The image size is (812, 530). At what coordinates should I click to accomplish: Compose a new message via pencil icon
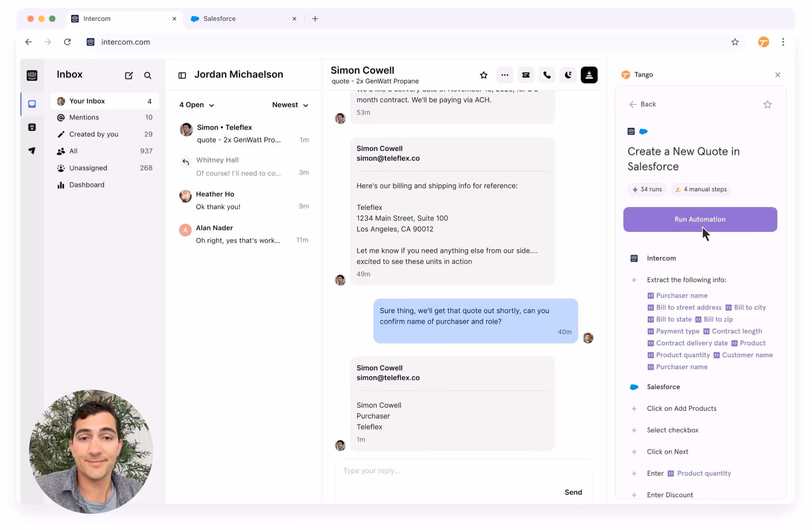coord(129,75)
